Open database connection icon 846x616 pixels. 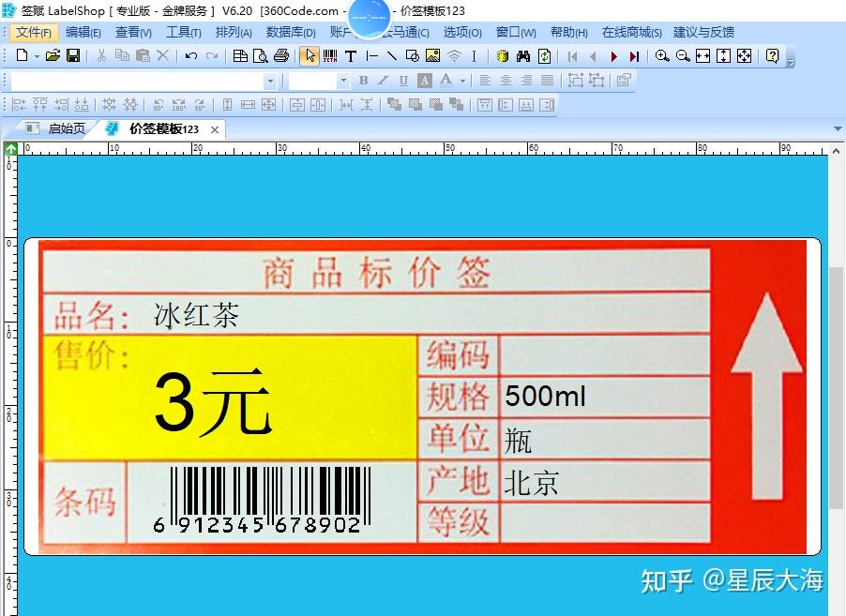click(x=501, y=56)
